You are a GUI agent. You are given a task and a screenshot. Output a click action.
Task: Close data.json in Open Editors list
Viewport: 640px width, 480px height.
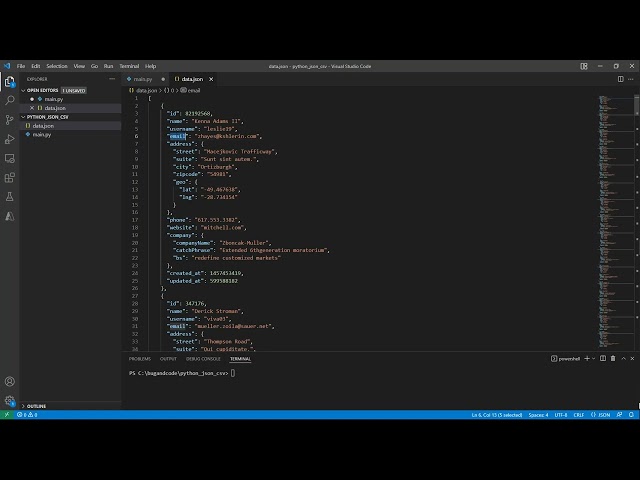[x=32, y=108]
